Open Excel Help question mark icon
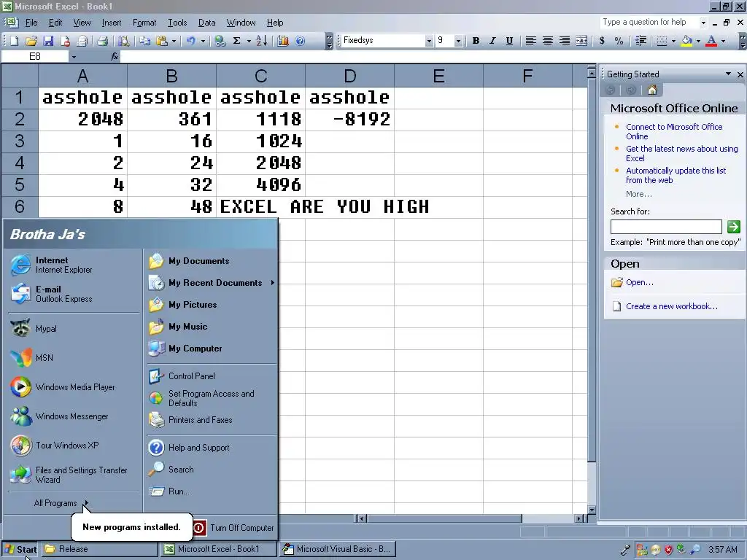 [300, 41]
